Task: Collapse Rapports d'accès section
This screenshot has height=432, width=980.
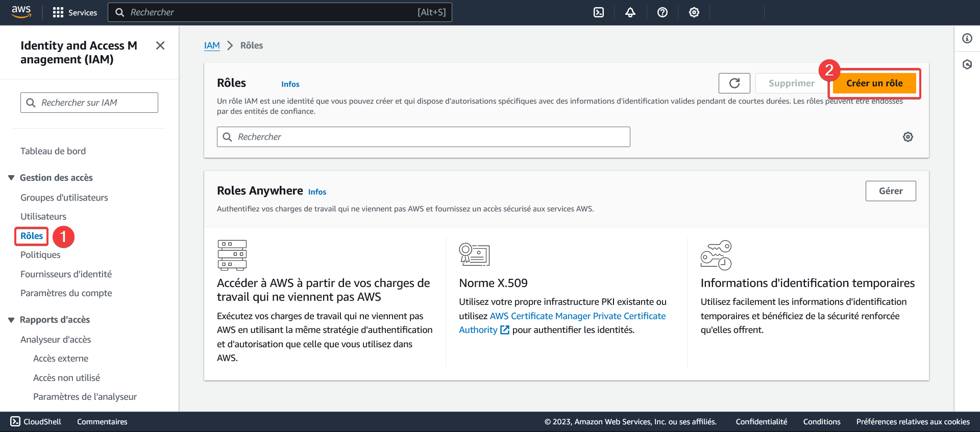Action: (x=11, y=320)
